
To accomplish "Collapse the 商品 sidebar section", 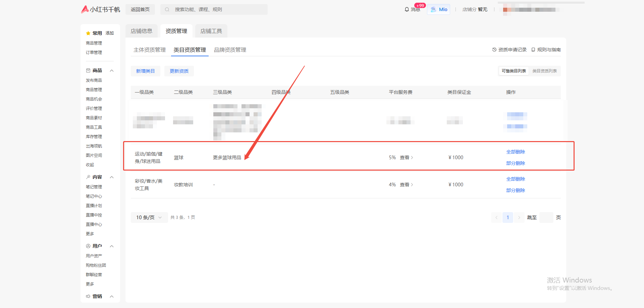I will [x=112, y=70].
